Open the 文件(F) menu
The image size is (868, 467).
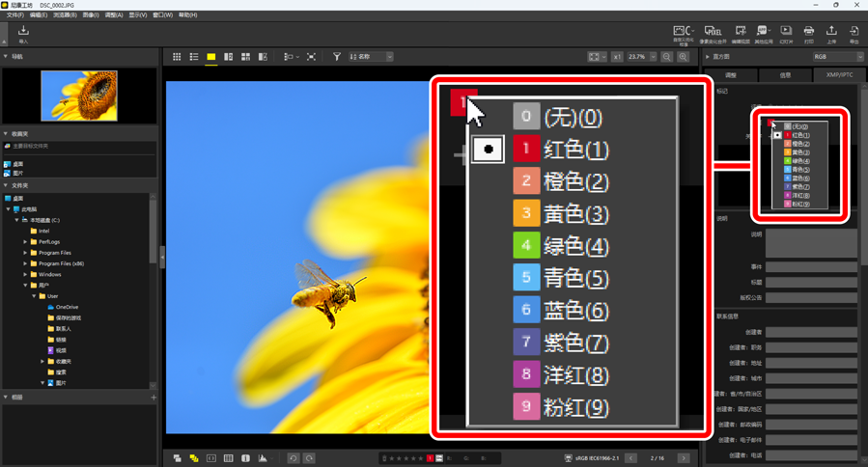[x=14, y=15]
